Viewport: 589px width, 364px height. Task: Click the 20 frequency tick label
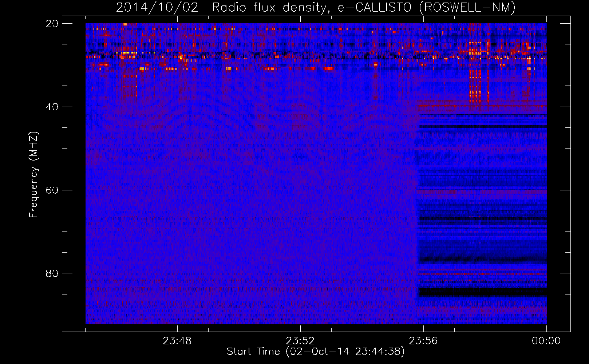pos(52,24)
